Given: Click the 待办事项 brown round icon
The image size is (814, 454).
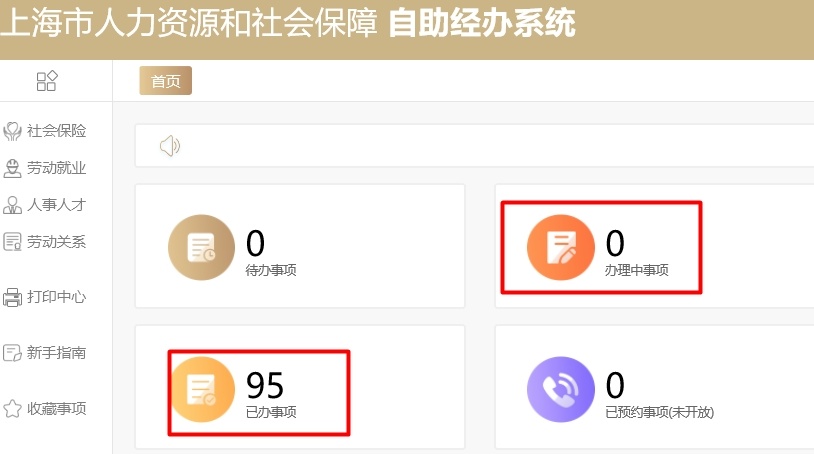Looking at the screenshot, I should pos(201,247).
